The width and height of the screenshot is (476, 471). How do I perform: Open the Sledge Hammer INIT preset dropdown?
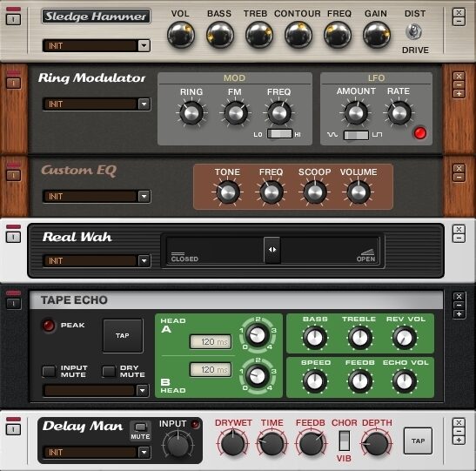144,46
